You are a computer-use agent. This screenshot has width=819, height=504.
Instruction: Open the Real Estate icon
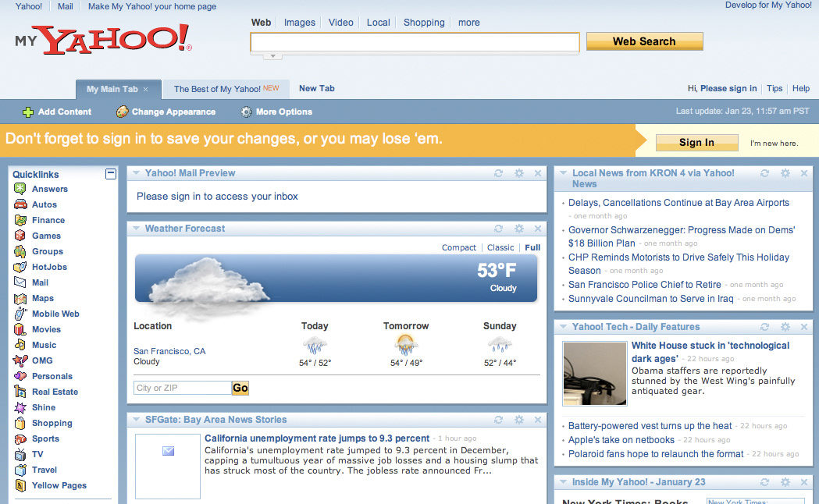20,392
